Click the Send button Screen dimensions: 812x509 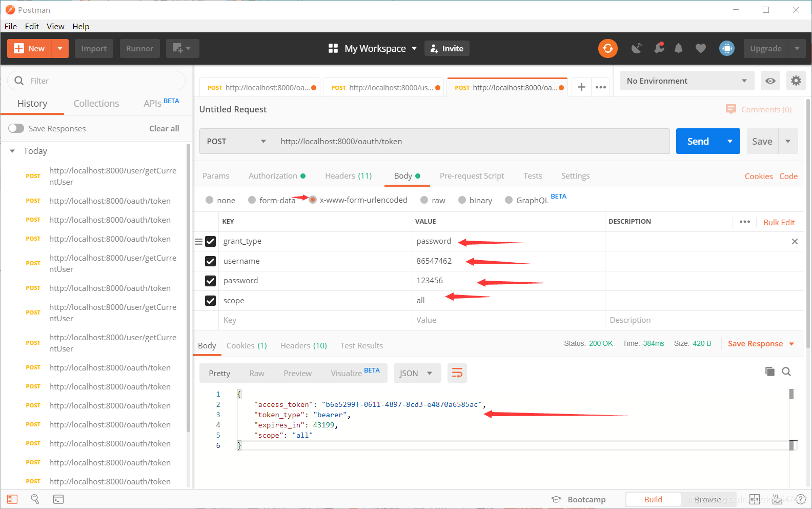pos(698,141)
